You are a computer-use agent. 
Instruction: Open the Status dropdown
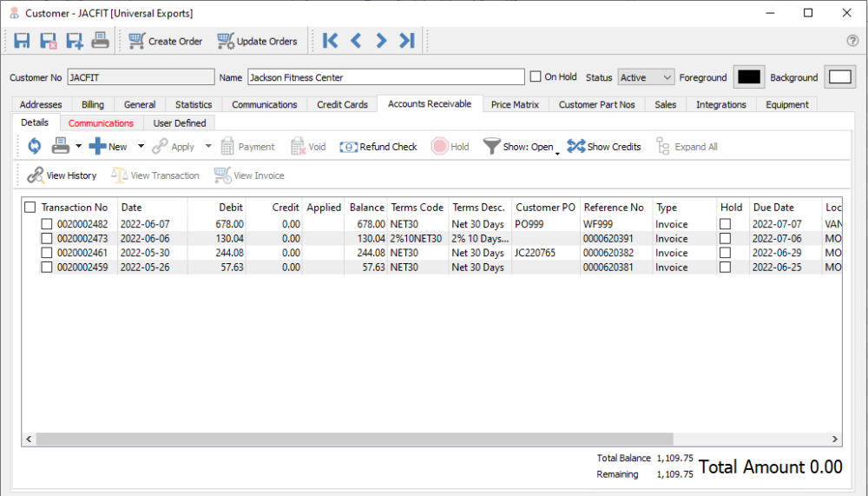pyautogui.click(x=646, y=77)
